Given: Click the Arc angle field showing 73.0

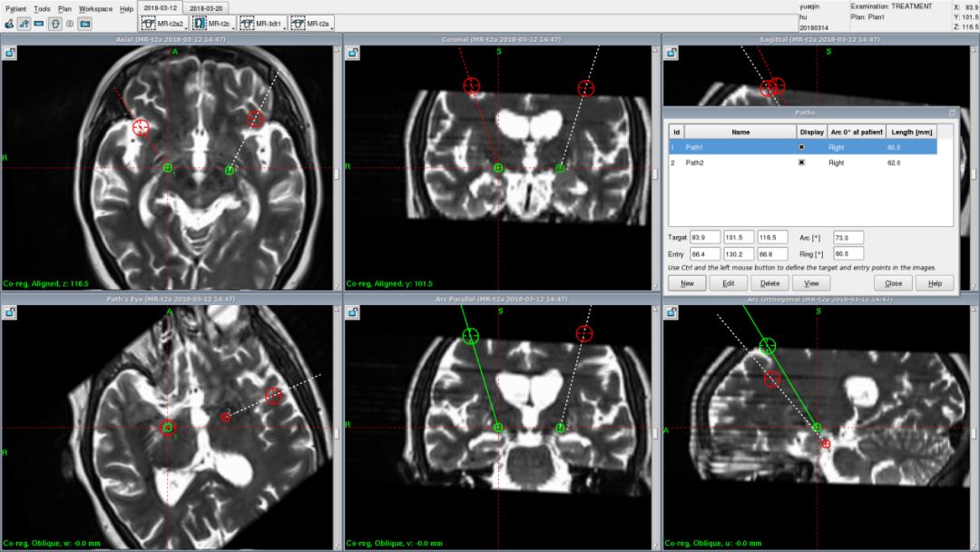Looking at the screenshot, I should click(x=848, y=238).
